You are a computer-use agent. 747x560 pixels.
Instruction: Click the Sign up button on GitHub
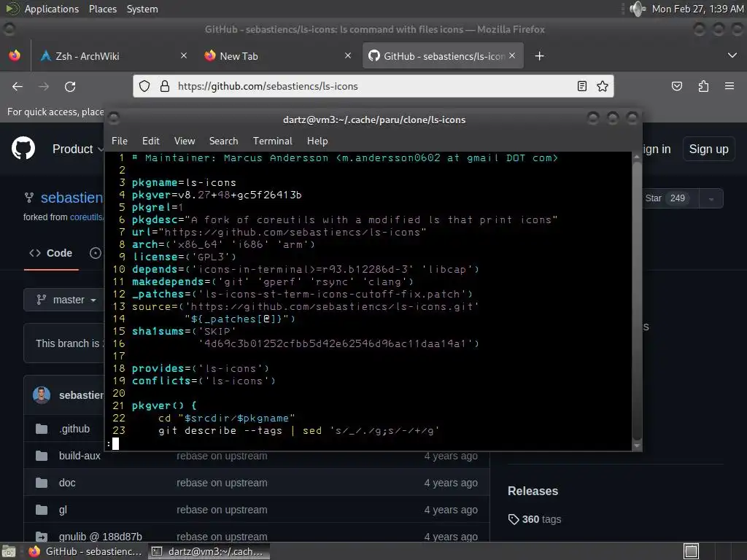708,149
